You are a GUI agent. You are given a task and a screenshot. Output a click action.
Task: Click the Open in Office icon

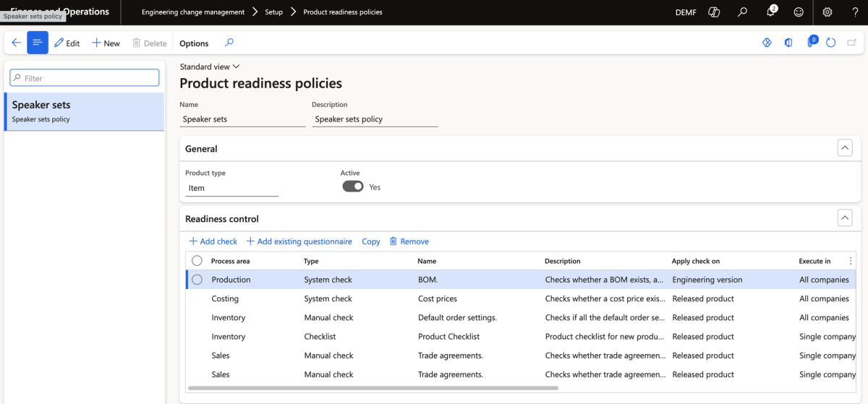pyautogui.click(x=788, y=43)
